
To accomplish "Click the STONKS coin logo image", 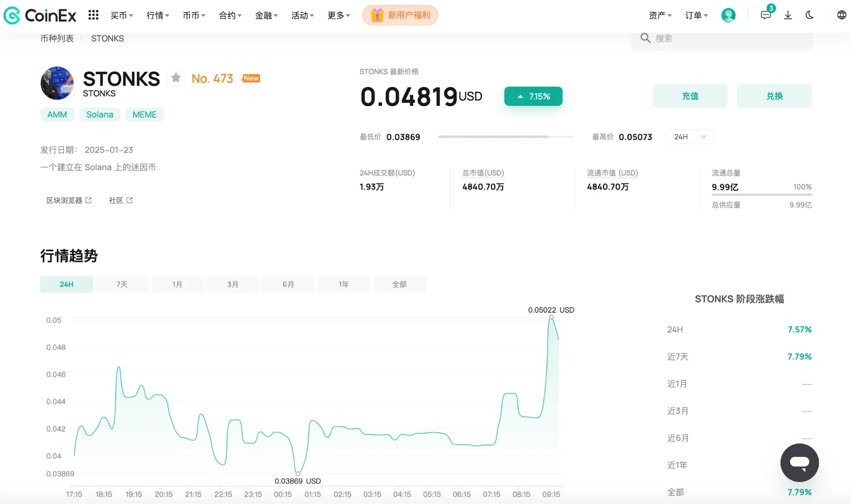I will [57, 83].
